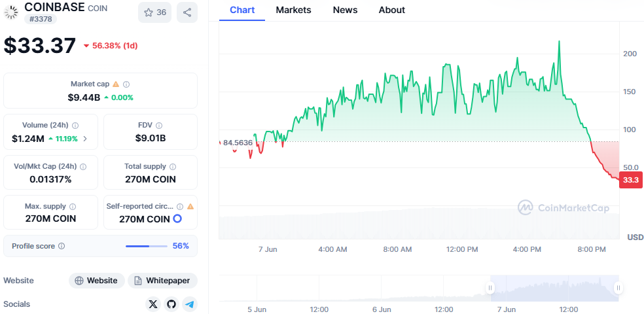This screenshot has height=314, width=644.
Task: Click the 5 Jun label on range timeline
Action: pos(257,309)
